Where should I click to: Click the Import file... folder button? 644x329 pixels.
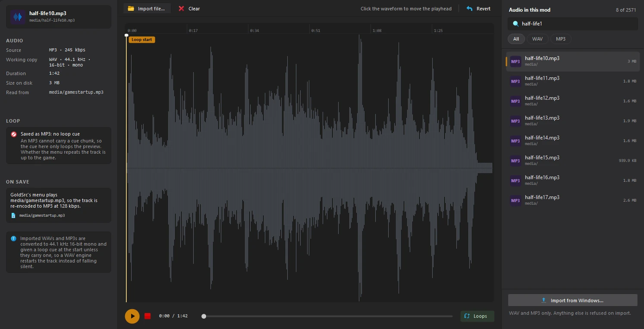(x=147, y=9)
